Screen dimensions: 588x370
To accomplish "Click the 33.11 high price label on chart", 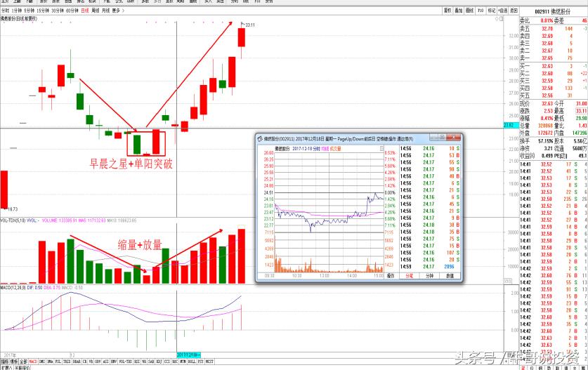I will [x=250, y=25].
